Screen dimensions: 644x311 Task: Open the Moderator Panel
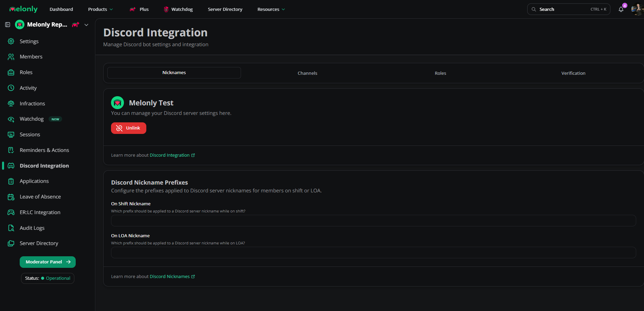[48, 262]
